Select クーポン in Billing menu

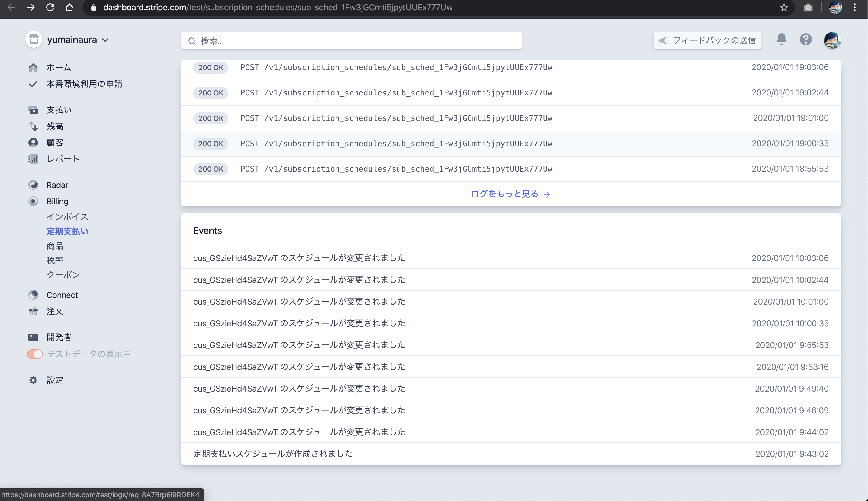pyautogui.click(x=63, y=275)
